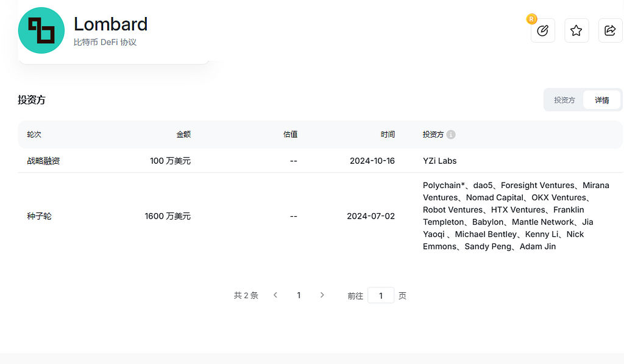Open the Polychain investor link
This screenshot has height=364, width=624.
click(x=444, y=185)
